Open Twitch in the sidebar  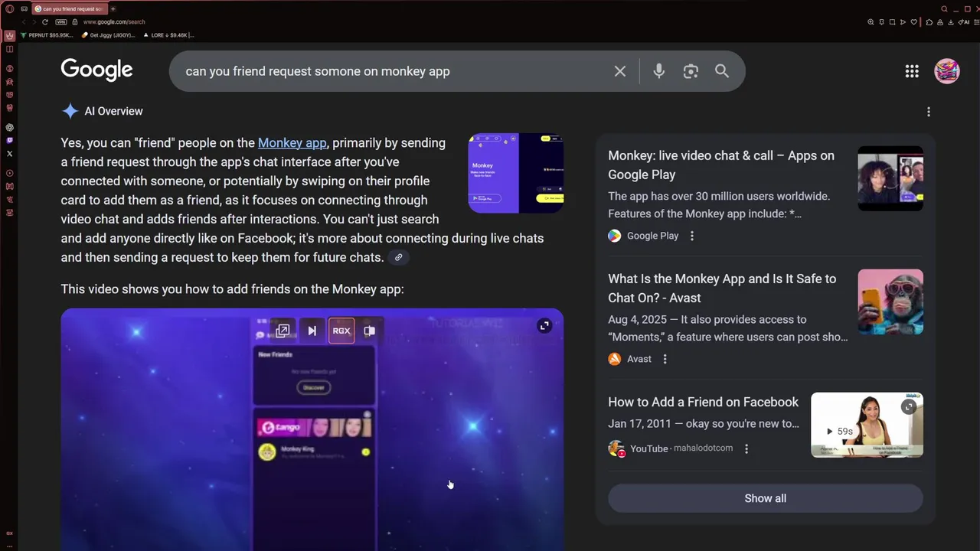(9, 140)
